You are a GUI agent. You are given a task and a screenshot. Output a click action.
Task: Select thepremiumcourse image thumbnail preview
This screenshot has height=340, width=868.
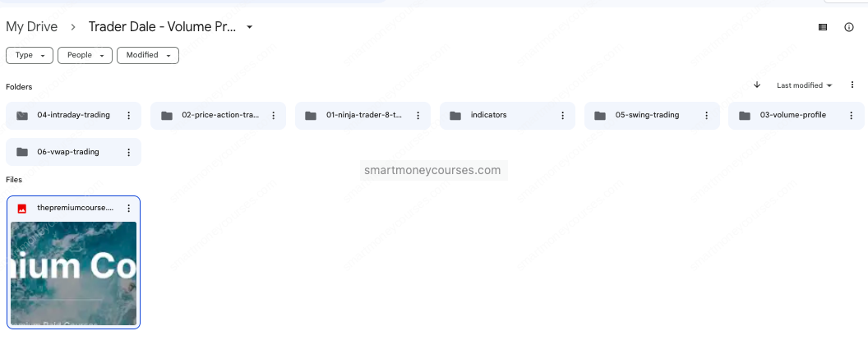tap(73, 273)
